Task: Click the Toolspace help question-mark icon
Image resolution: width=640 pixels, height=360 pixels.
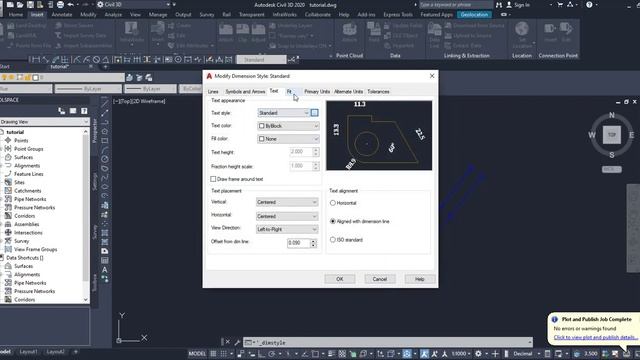Action: pos(84,111)
